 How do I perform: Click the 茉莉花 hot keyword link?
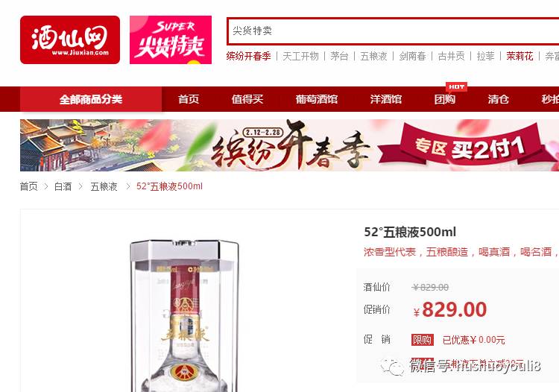tap(519, 57)
